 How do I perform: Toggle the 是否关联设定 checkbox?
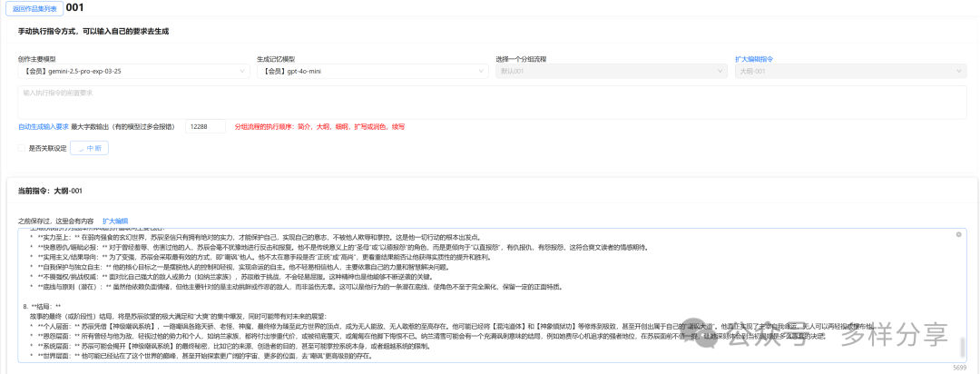point(22,148)
